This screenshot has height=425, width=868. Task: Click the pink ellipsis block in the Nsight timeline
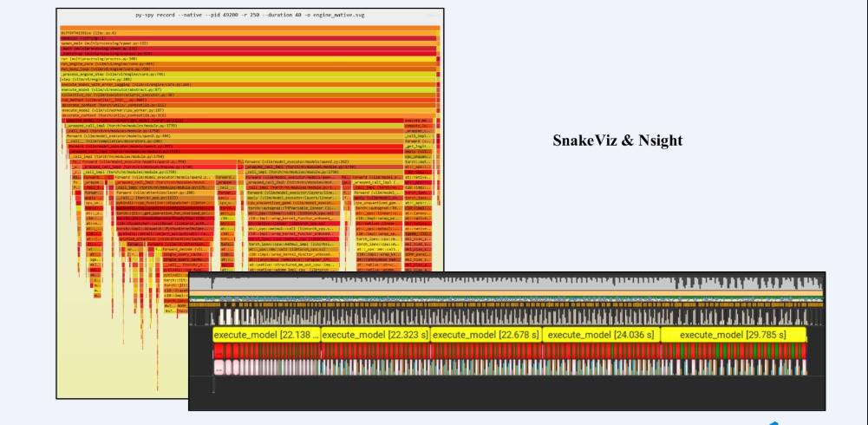[219, 368]
